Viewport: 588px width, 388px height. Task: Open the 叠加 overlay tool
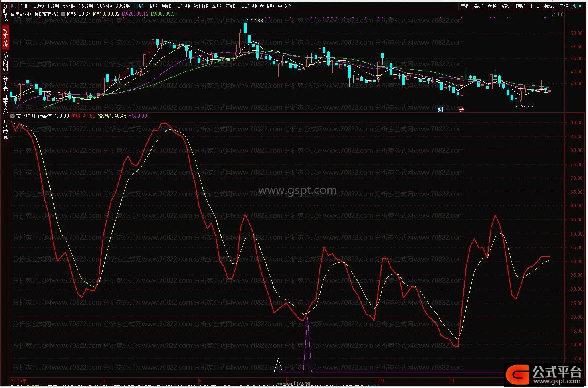point(479,6)
